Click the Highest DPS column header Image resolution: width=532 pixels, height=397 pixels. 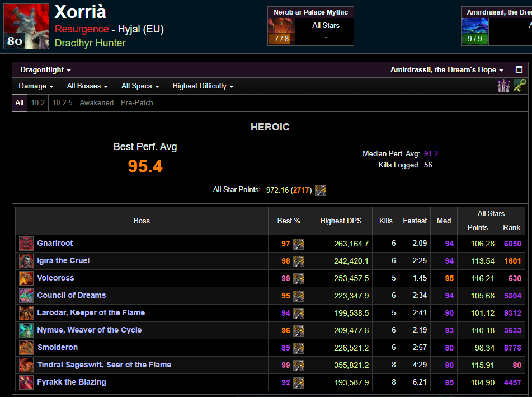pyautogui.click(x=341, y=221)
